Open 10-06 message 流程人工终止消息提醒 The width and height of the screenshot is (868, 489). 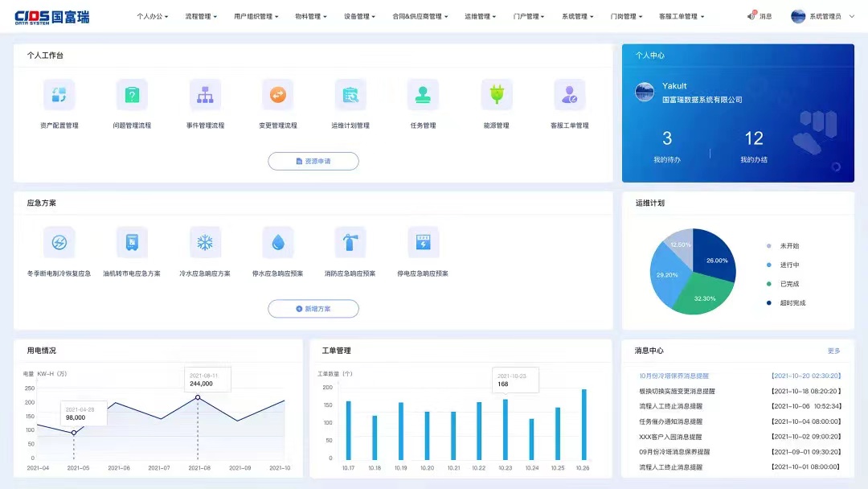(x=670, y=406)
